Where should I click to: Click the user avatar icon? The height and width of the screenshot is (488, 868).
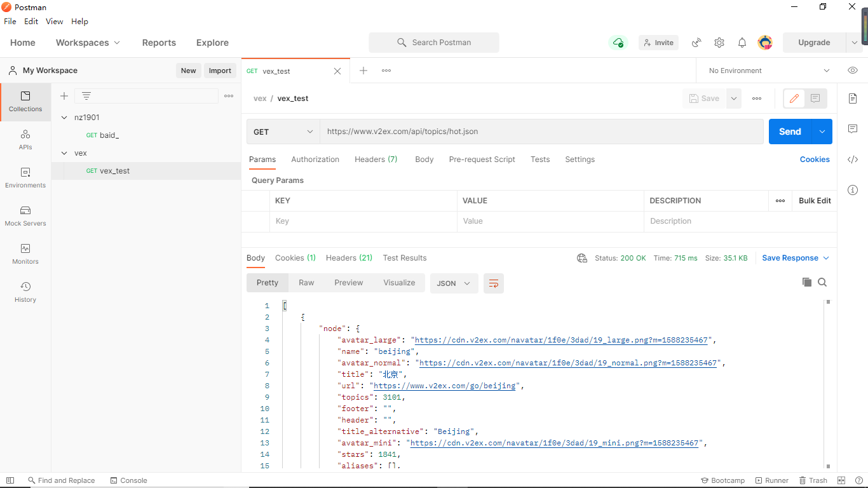coord(765,43)
